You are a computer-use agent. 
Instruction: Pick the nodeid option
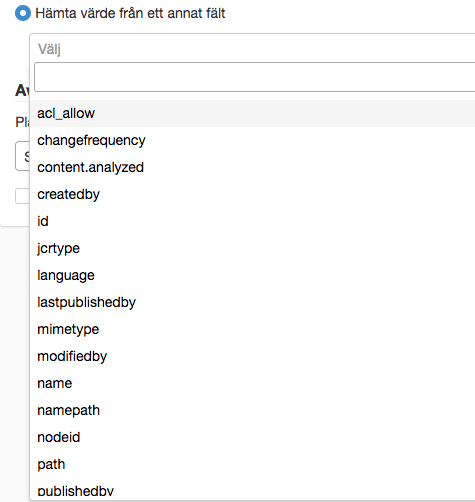(253, 437)
